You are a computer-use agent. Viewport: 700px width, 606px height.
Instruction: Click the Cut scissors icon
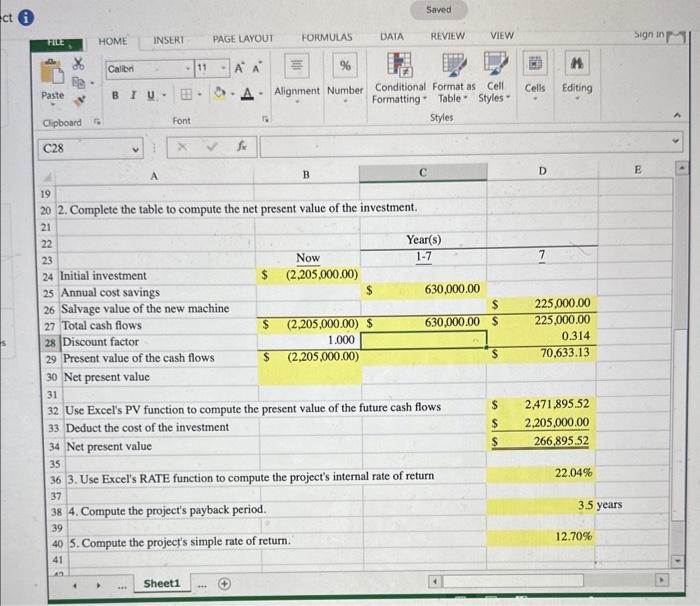[79, 63]
